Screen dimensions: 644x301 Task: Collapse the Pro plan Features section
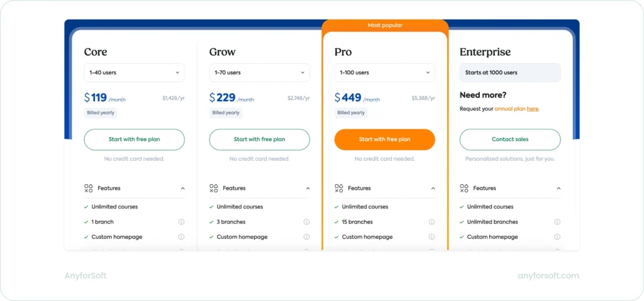pyautogui.click(x=433, y=188)
